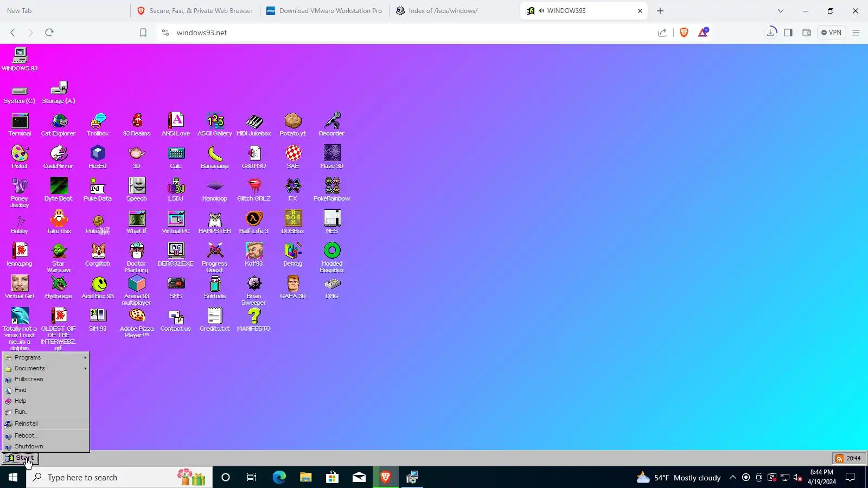868x488 pixels.
Task: Open the weather widget showing Mostly cloudy
Action: click(679, 478)
